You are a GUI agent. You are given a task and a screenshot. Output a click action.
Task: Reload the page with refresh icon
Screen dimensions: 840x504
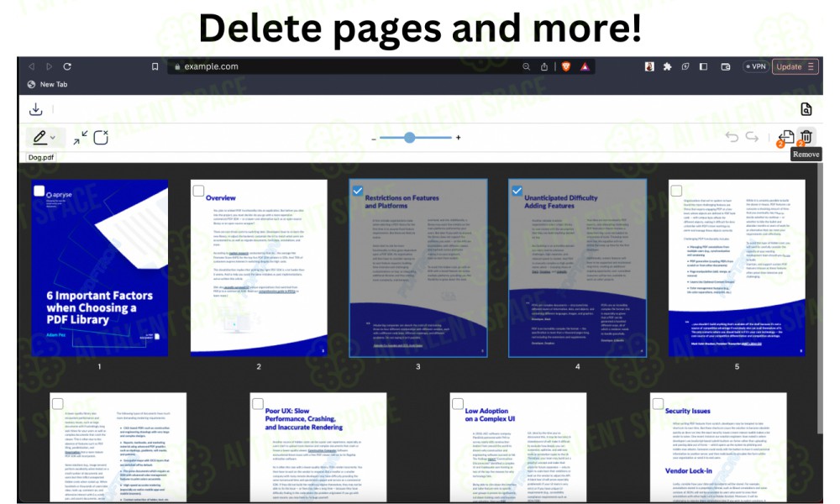pos(67,66)
